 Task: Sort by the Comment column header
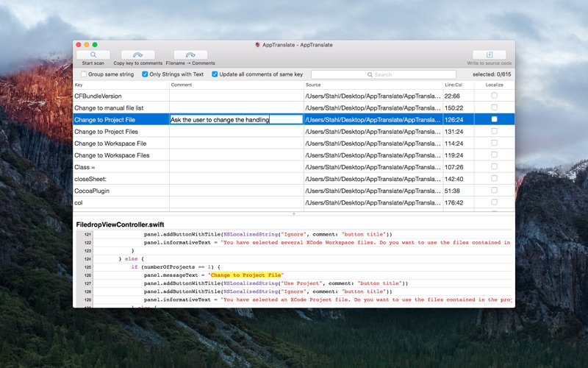(x=236, y=85)
